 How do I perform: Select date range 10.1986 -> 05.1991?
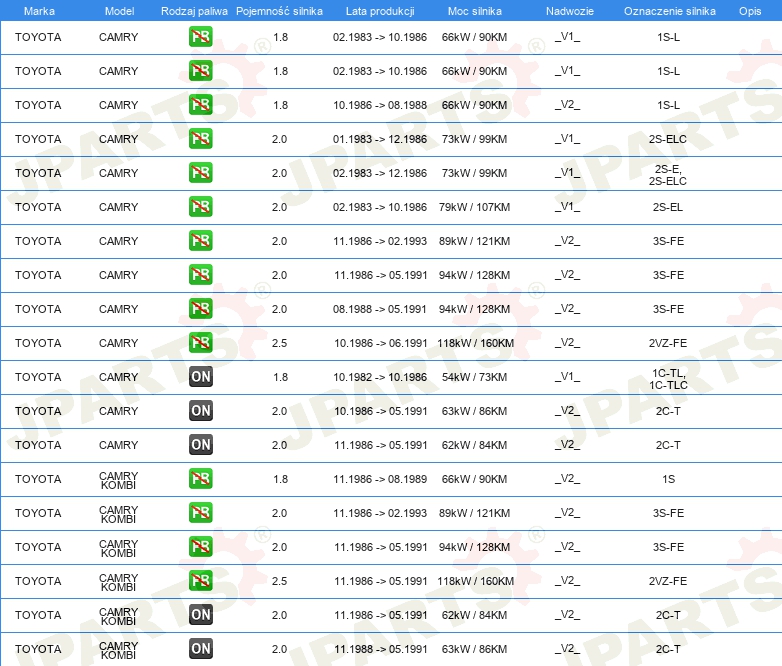tap(381, 411)
